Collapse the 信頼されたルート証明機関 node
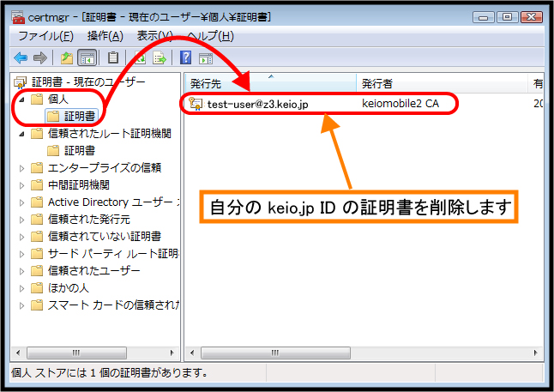 click(23, 134)
